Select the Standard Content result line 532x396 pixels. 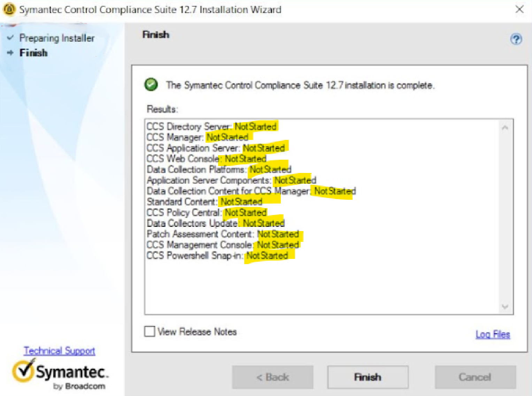click(205, 201)
